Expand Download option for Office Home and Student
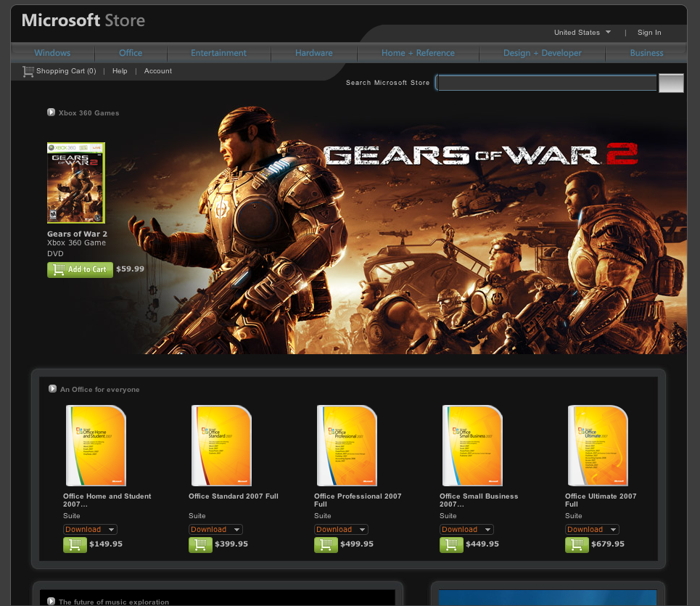Screen dimensions: 700x606 90,529
